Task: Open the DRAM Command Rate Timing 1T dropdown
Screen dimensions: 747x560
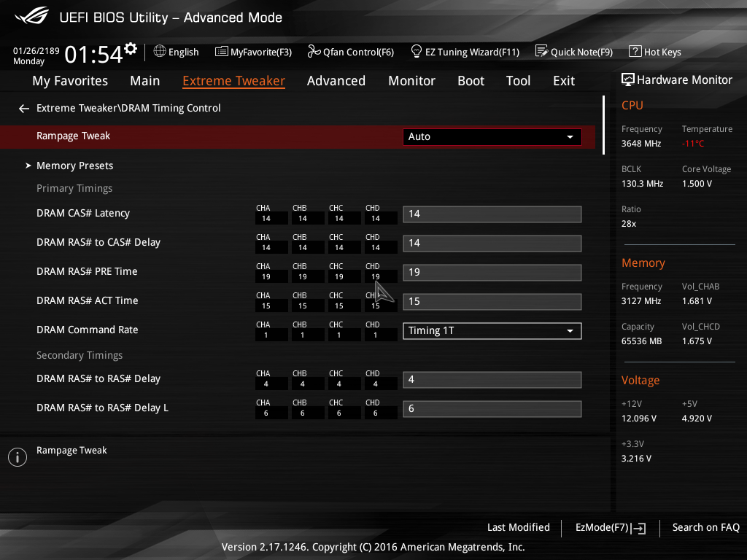Action: click(492, 331)
